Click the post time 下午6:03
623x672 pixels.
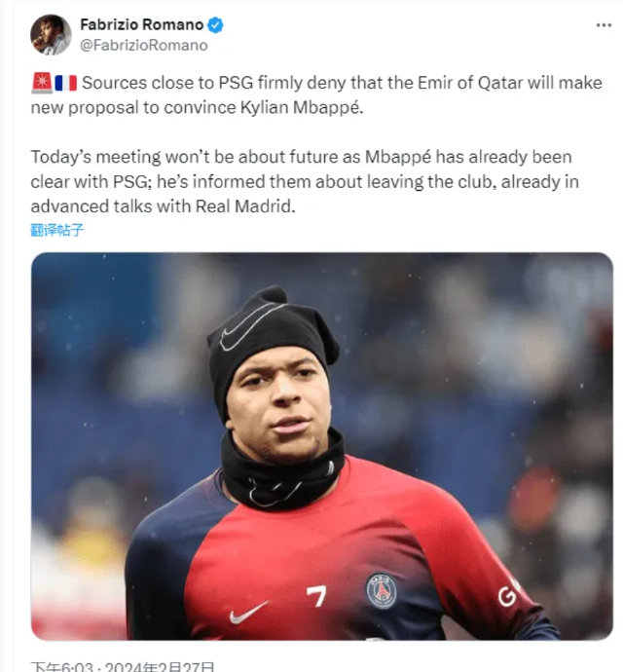[65, 667]
